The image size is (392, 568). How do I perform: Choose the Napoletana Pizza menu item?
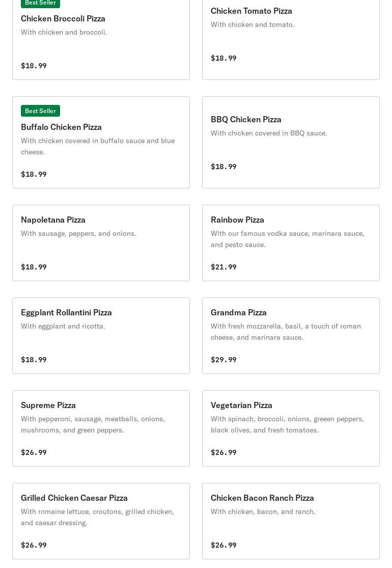[x=101, y=242]
